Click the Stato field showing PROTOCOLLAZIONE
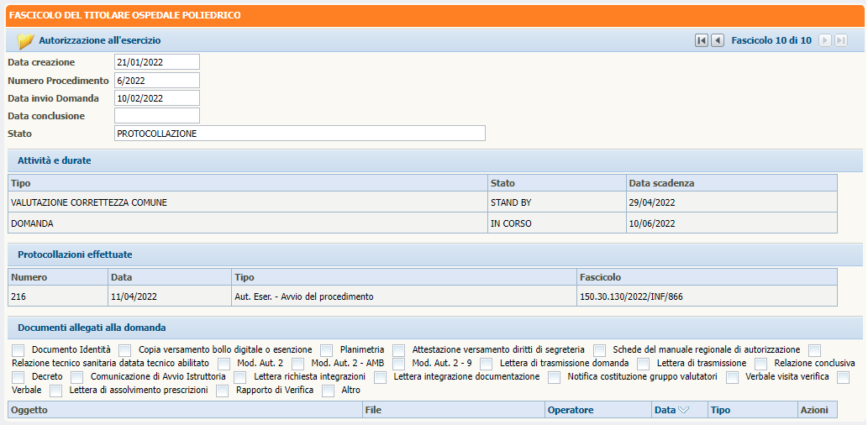868x425 pixels. [x=299, y=134]
